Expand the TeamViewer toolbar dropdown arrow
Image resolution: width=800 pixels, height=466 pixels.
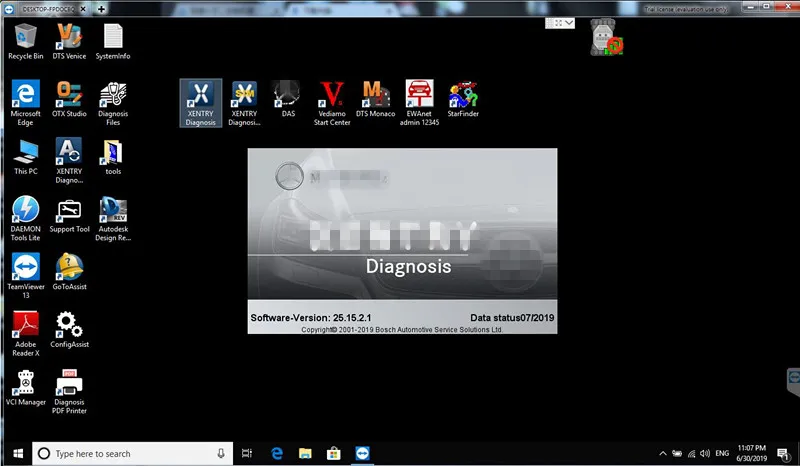point(569,23)
